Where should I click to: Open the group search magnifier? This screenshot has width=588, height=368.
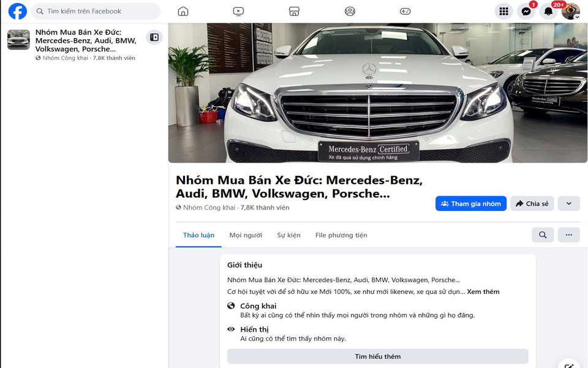pos(542,235)
